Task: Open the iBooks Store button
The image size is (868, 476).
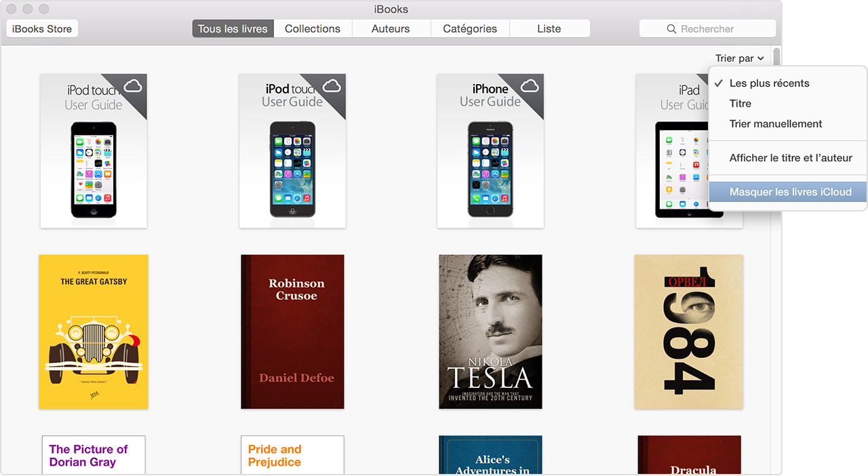Action: click(x=42, y=29)
